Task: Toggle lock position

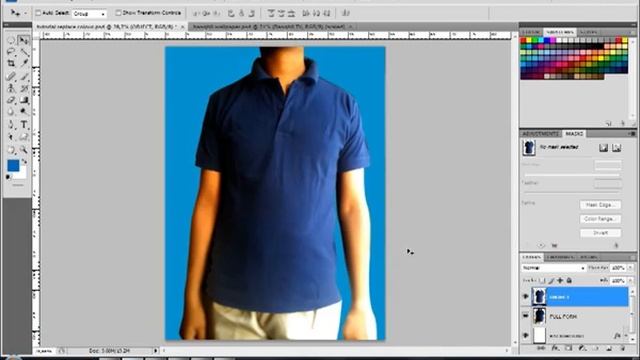Action: 560,280
